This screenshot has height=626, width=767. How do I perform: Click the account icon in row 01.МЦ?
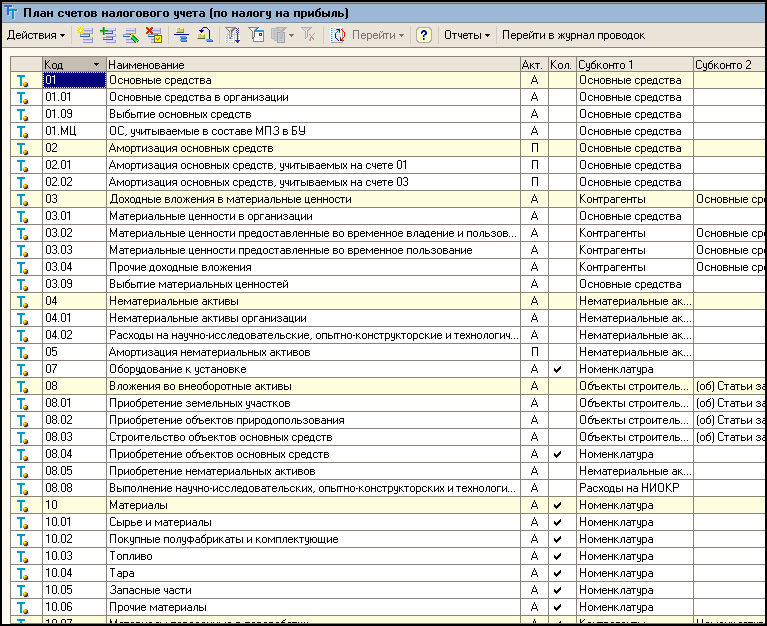point(23,131)
